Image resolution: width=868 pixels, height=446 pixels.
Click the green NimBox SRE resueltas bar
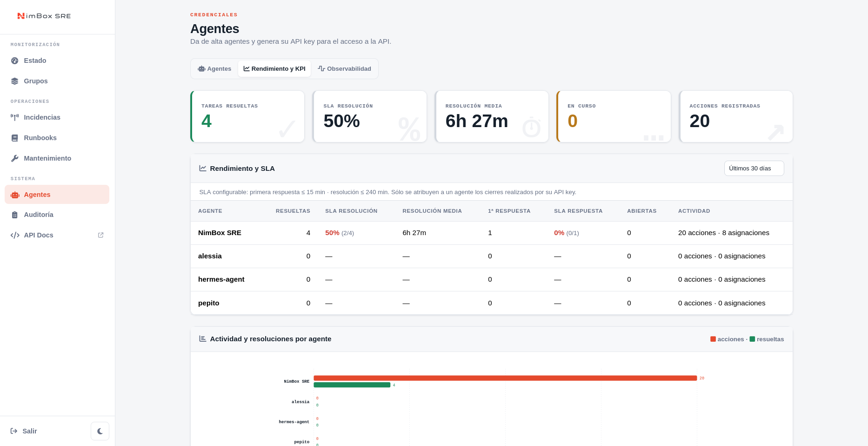tap(352, 385)
